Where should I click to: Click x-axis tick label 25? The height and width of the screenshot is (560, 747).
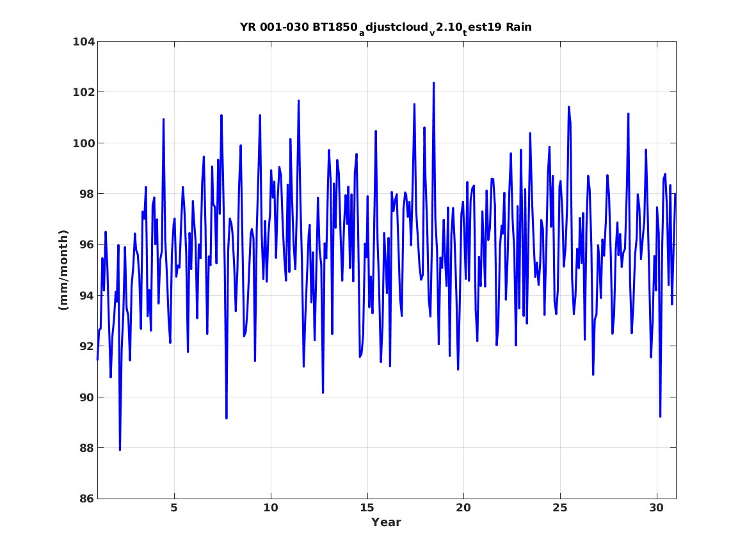tap(560, 508)
